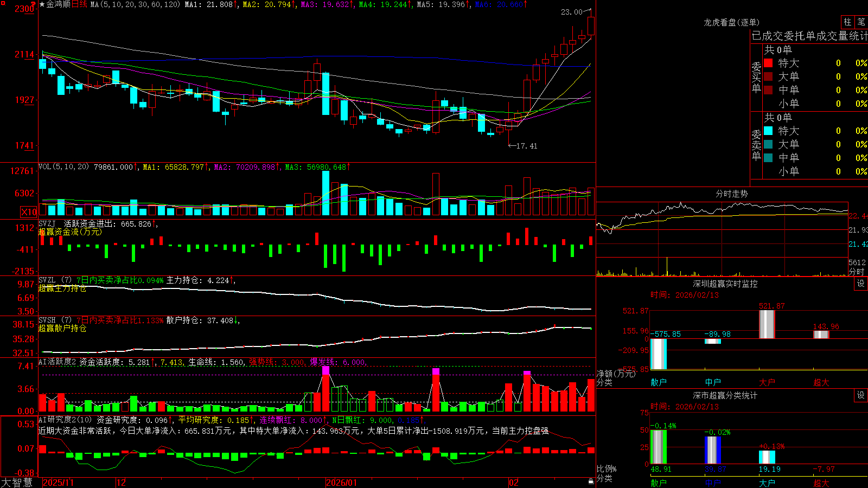The width and height of the screenshot is (868, 488).
Task: Open 设 settings for 深市超赢分类统计
Action: click(x=861, y=395)
